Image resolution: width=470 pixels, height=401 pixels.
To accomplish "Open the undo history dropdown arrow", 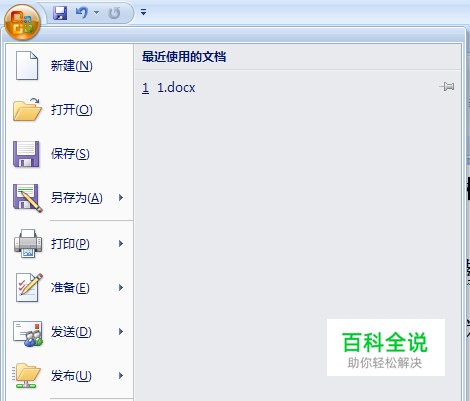I will tap(96, 13).
